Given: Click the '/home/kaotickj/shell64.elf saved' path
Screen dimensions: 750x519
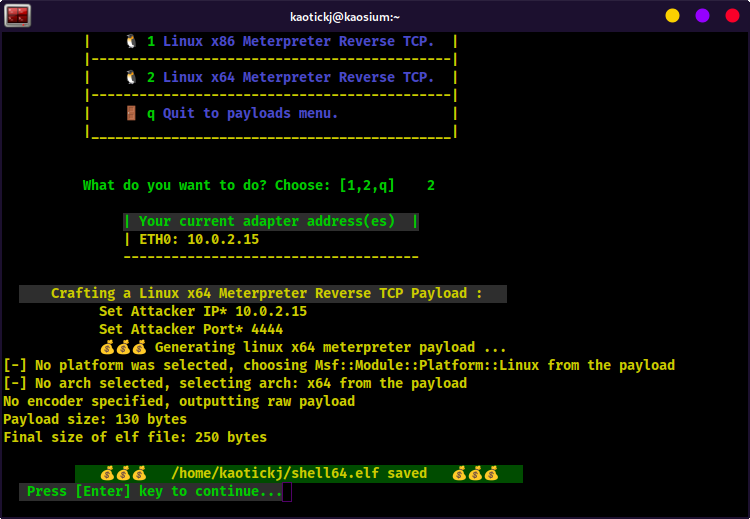Looking at the screenshot, I should tap(299, 474).
